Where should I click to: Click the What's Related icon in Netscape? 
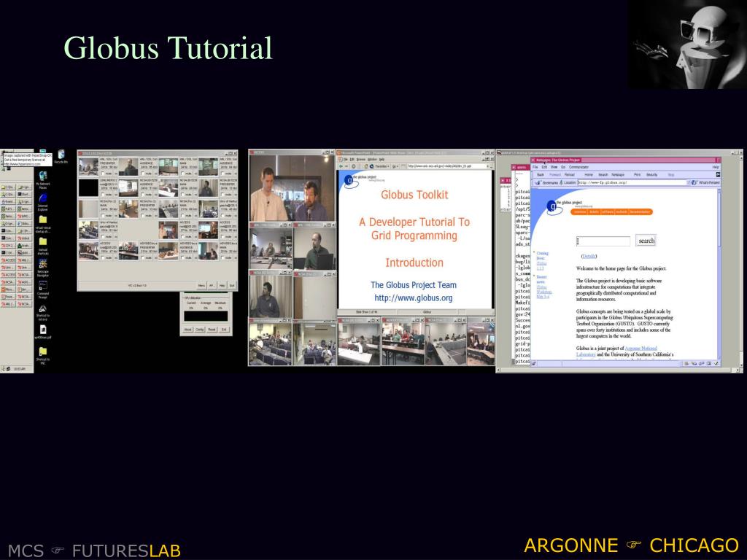tap(694, 182)
